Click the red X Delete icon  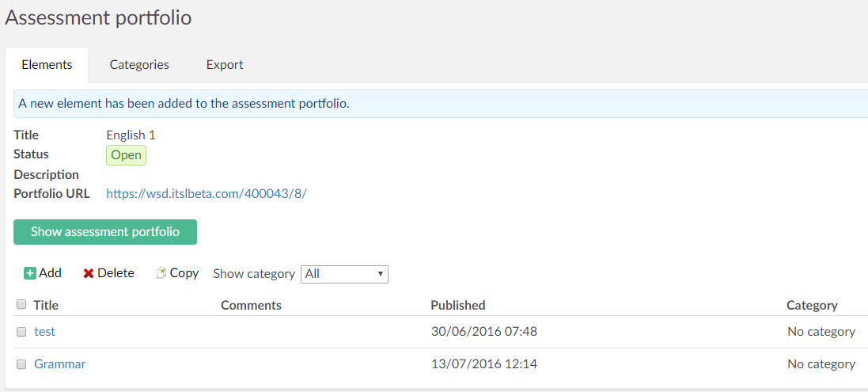coord(89,273)
